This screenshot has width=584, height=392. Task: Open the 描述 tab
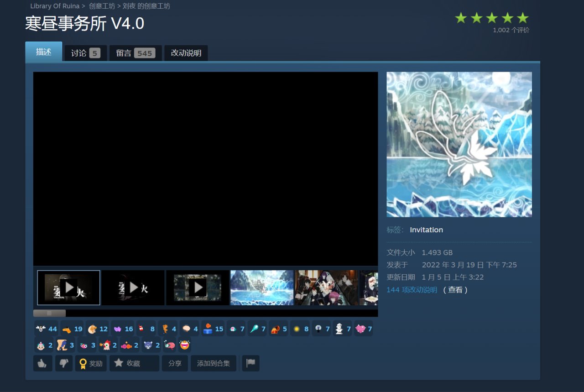(x=43, y=52)
